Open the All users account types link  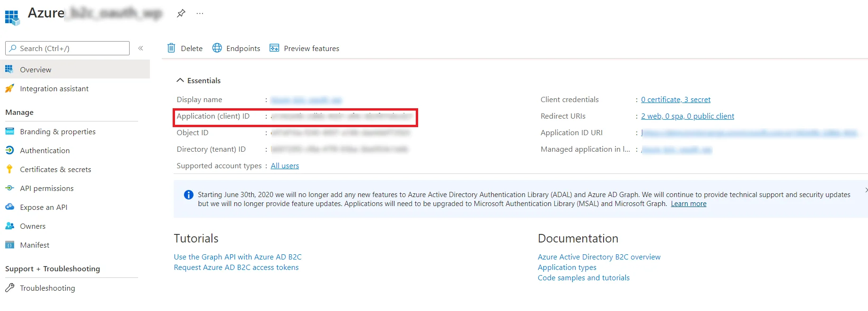285,166
